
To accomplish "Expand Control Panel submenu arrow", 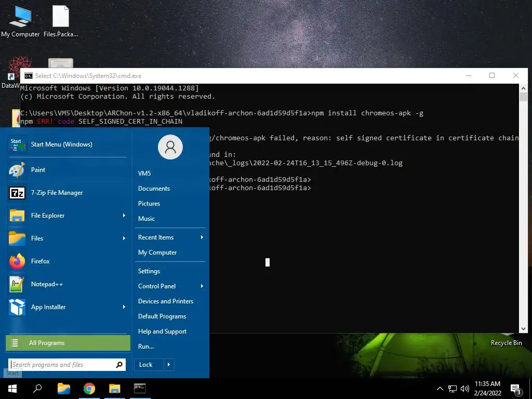I will coord(202,286).
